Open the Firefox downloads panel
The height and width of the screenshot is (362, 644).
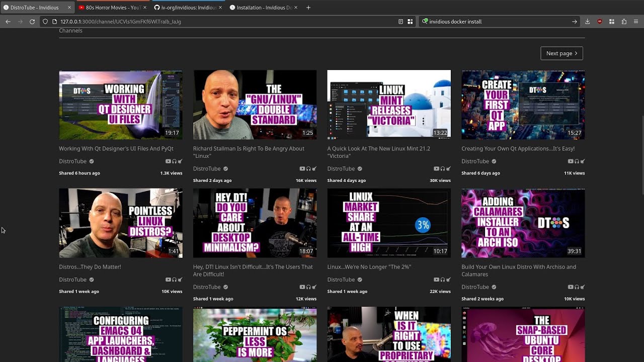588,22
